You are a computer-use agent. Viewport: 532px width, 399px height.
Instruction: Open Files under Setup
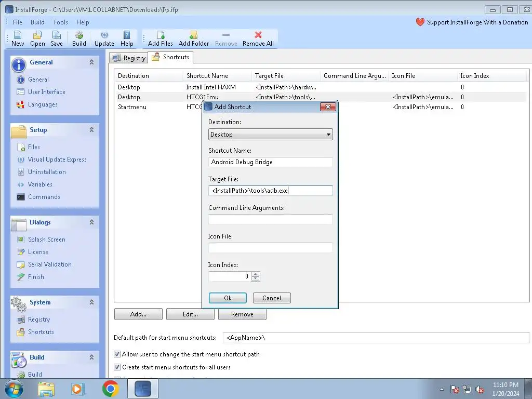[34, 147]
